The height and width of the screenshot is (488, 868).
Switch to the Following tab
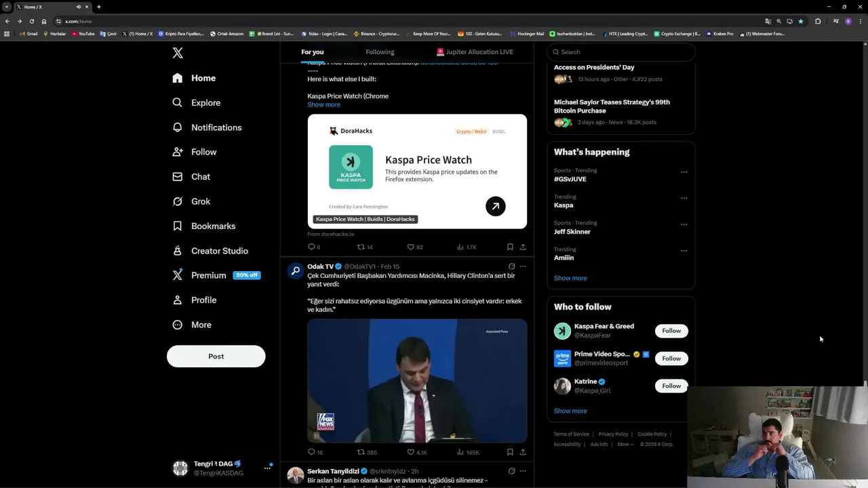point(380,52)
